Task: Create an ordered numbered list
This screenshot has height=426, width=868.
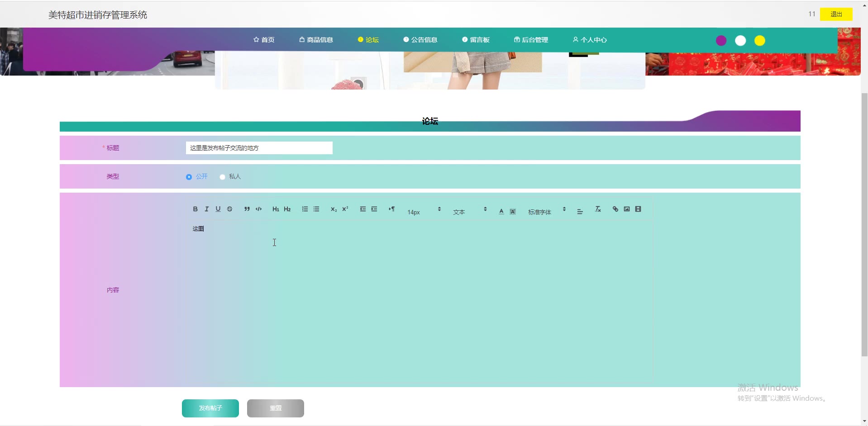Action: [x=305, y=209]
